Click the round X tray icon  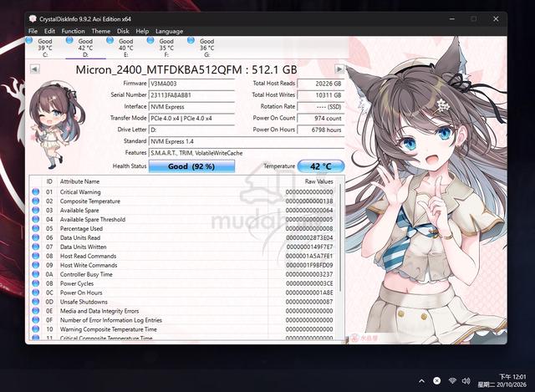coord(436,381)
